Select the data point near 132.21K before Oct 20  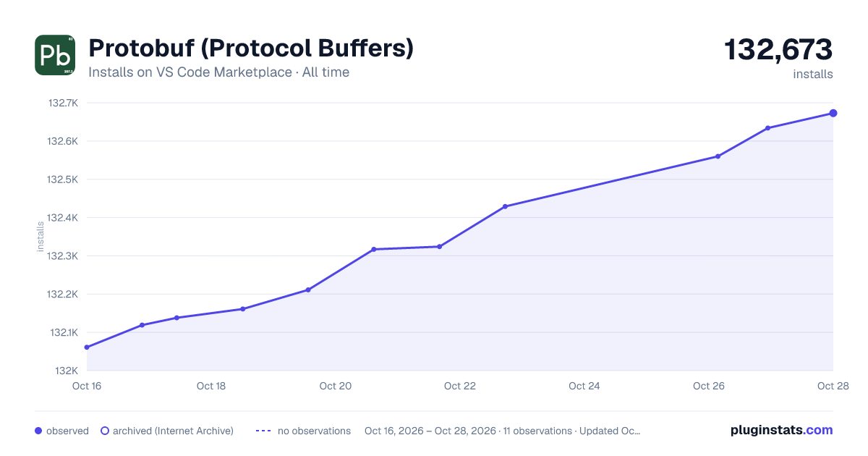pyautogui.click(x=308, y=290)
